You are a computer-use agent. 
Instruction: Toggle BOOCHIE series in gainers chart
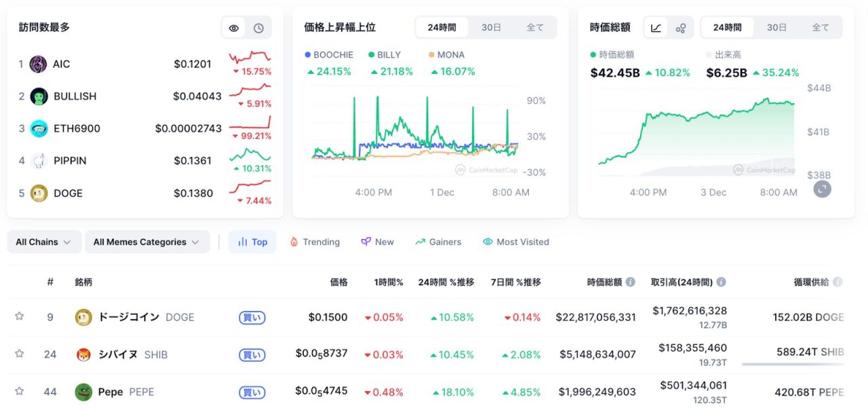tap(329, 54)
